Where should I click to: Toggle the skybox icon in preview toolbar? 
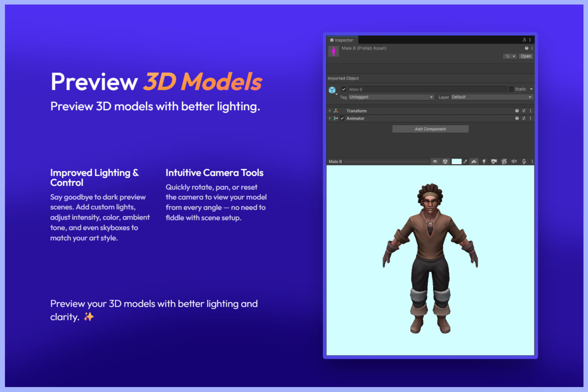pyautogui.click(x=474, y=161)
